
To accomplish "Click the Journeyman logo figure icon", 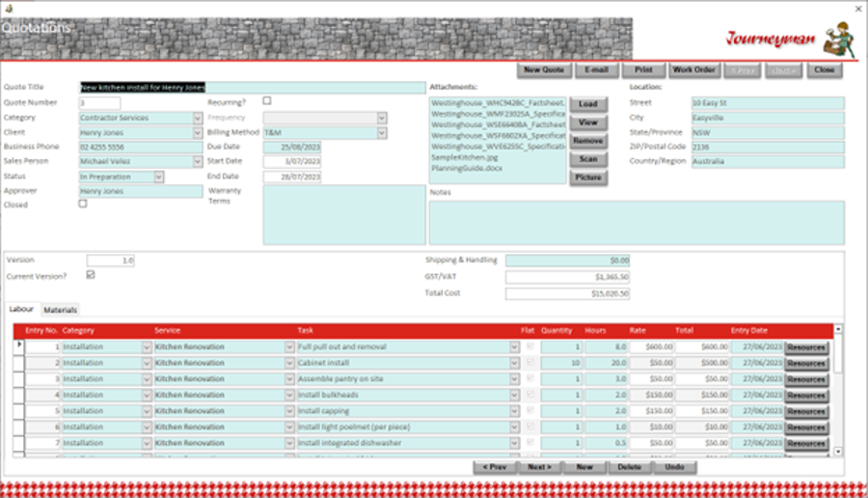I will click(839, 39).
